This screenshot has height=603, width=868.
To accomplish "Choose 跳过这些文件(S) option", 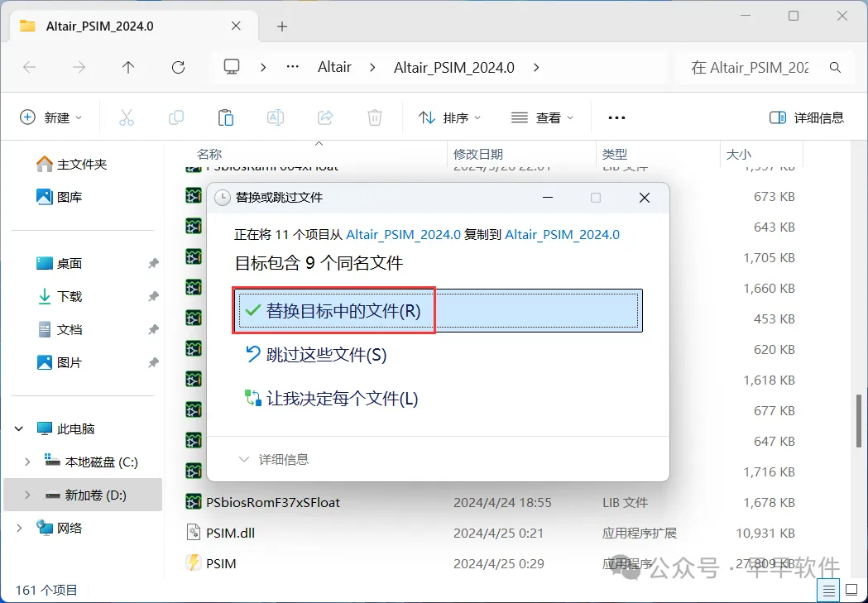I will coord(315,355).
